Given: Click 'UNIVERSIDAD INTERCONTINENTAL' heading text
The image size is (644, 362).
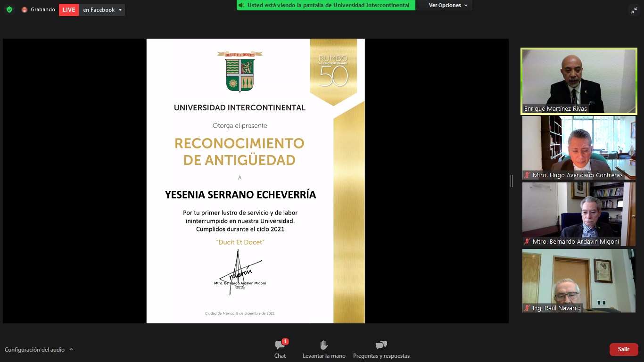Looking at the screenshot, I should pyautogui.click(x=239, y=107).
